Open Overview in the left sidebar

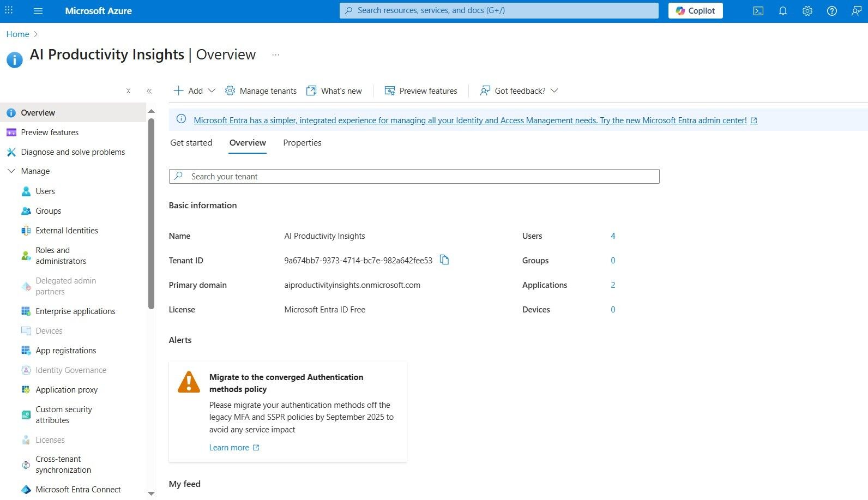point(73,113)
